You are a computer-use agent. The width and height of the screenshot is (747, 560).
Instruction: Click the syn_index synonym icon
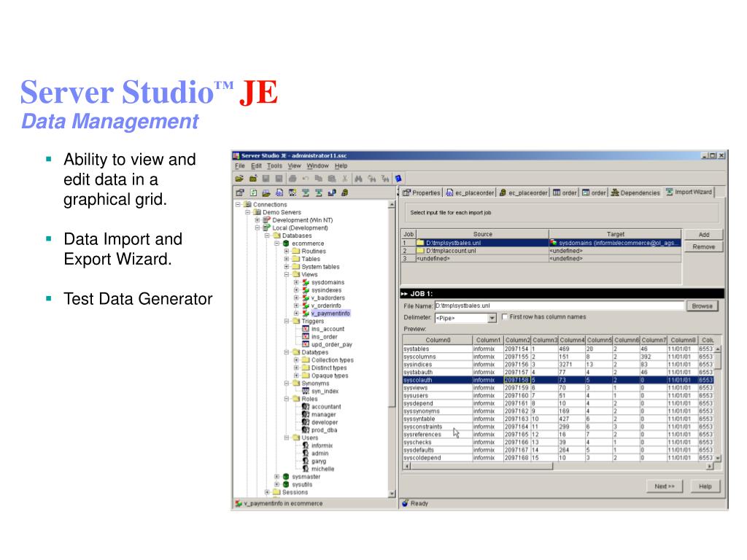(x=306, y=391)
